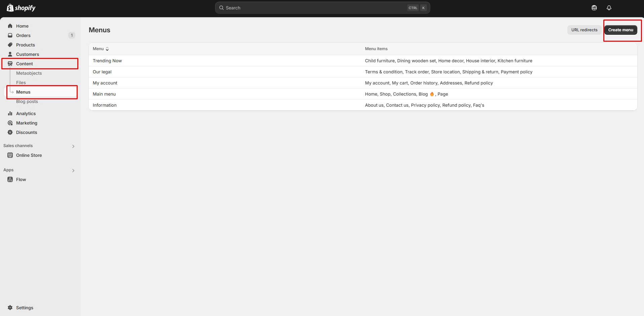Open the Trending Now menu
644x316 pixels.
pyautogui.click(x=107, y=61)
